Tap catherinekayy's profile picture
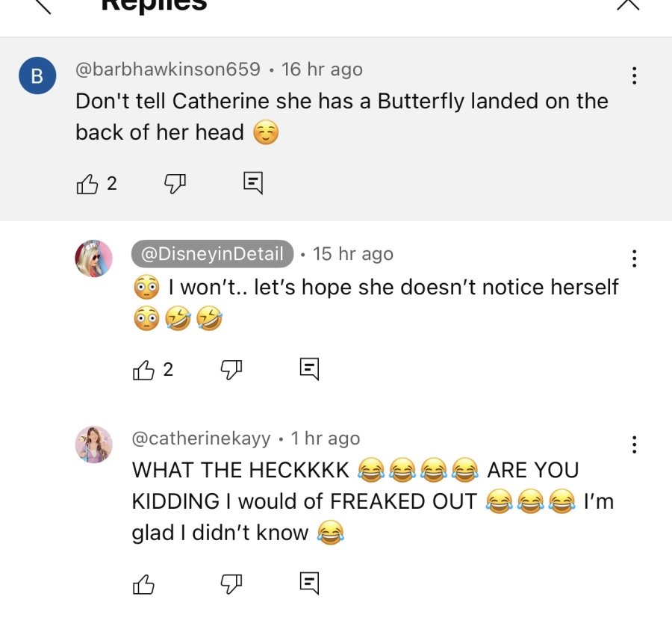672x638 pixels. [94, 445]
